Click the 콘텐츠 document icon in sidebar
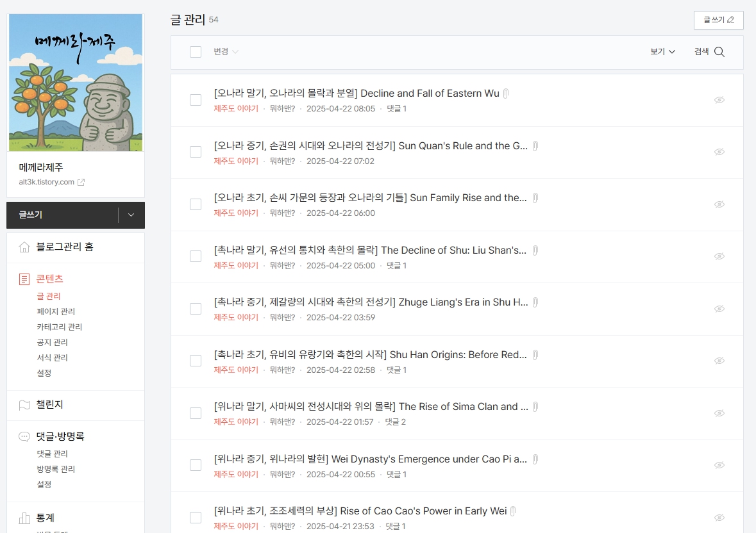 pos(24,279)
